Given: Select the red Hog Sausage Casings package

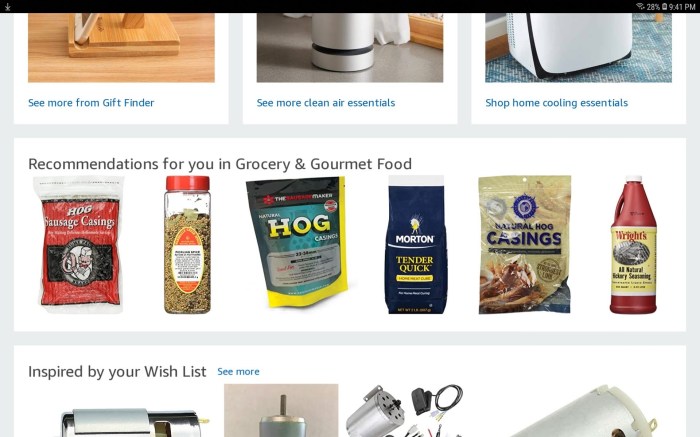Looking at the screenshot, I should pyautogui.click(x=79, y=245).
